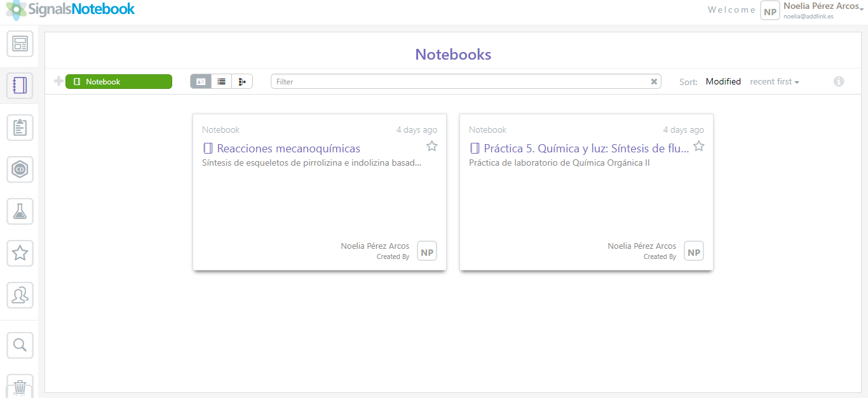Switch to tree view layout
Screen dimensions: 868x398
pos(242,81)
